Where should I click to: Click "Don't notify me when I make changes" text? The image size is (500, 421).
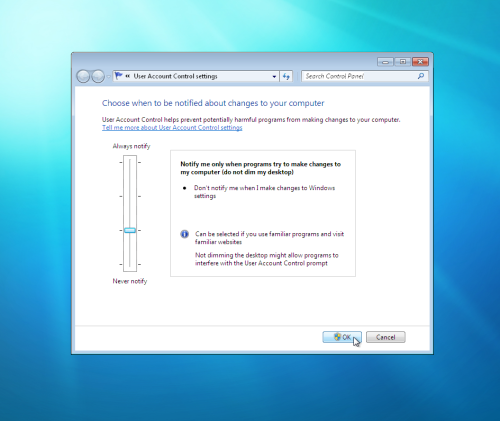264,192
